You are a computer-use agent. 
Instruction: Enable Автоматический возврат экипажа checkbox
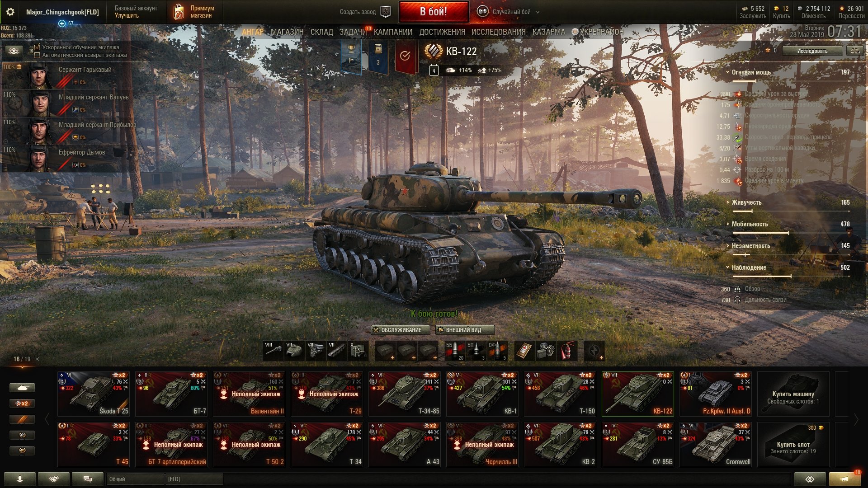coord(38,55)
